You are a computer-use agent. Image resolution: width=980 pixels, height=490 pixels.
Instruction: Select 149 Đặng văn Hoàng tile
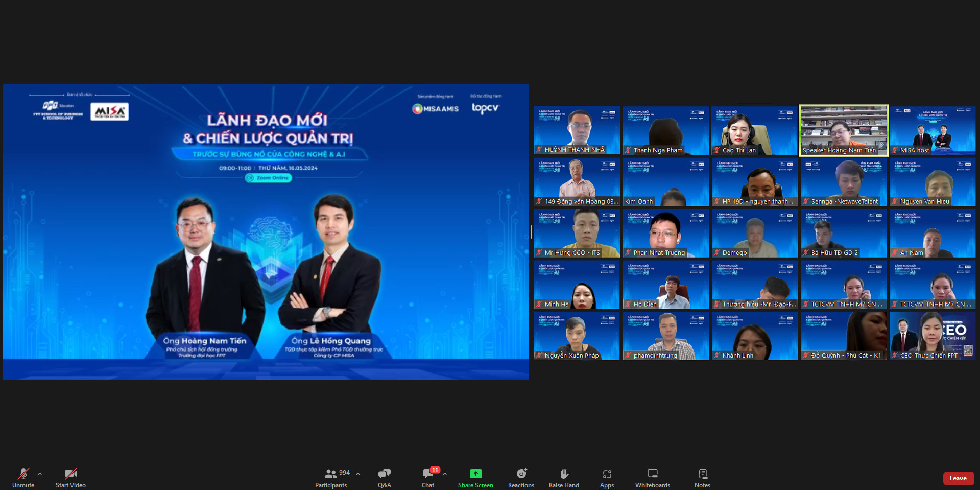click(577, 182)
